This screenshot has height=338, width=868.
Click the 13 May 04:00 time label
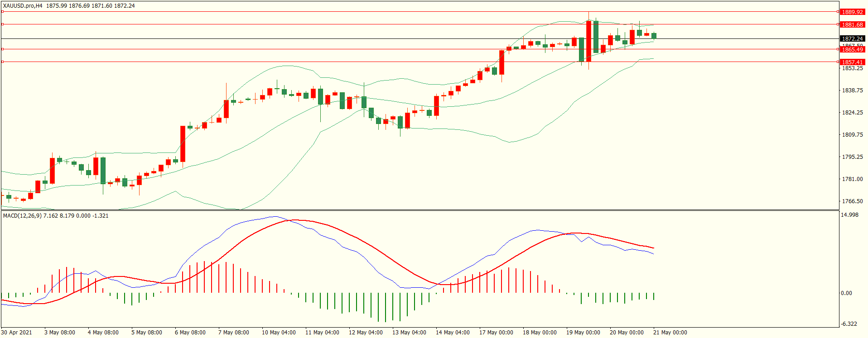point(409,333)
